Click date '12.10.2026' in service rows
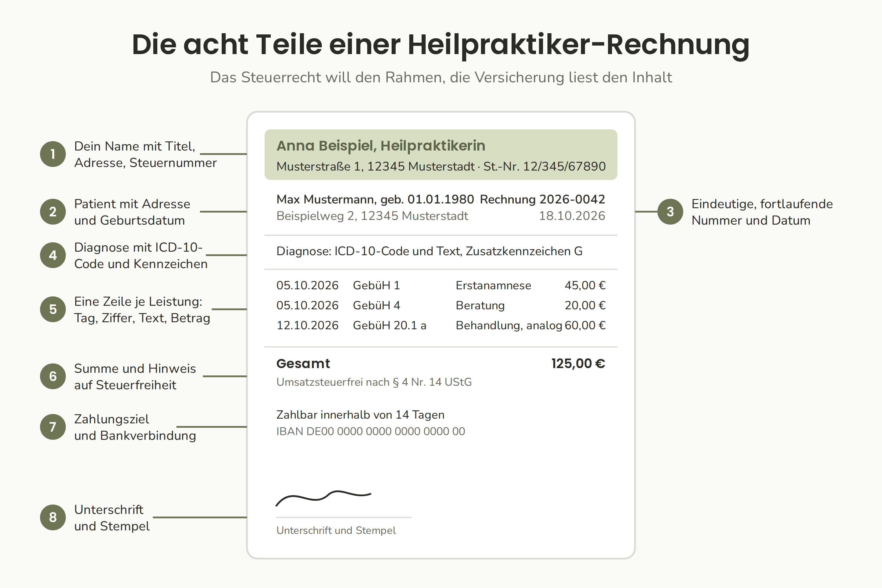The image size is (882, 588). click(308, 325)
